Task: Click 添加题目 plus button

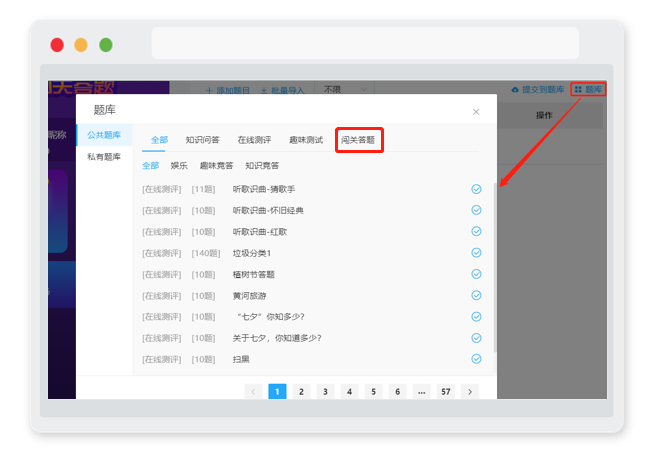Action: pos(228,90)
